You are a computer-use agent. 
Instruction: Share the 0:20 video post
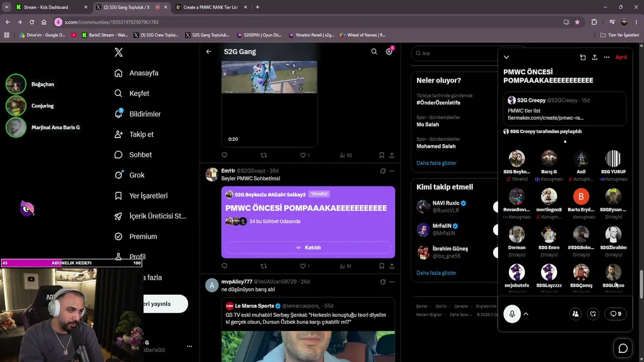[x=392, y=155]
